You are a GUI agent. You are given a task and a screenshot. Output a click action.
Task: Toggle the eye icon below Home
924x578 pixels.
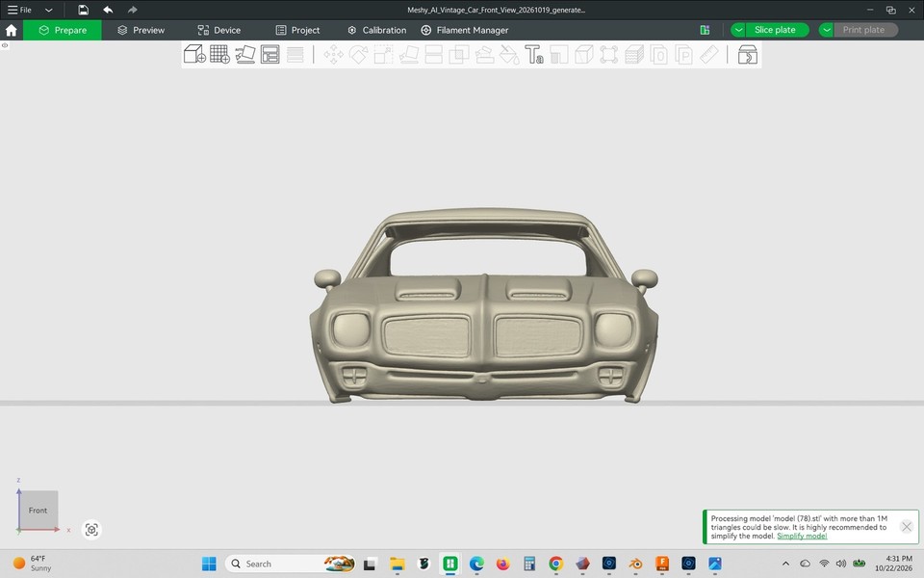[x=5, y=45]
